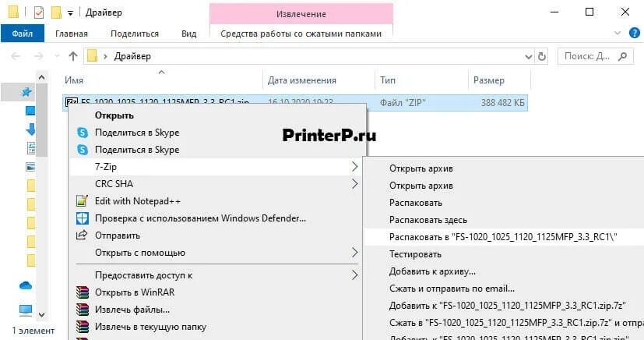Click the Refresh button in address bar
644x340 pixels.
542,56
